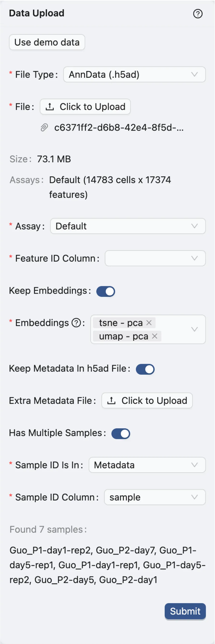215x644 pixels.
Task: Open the Sample ID Is In dropdown
Action: 147,465
